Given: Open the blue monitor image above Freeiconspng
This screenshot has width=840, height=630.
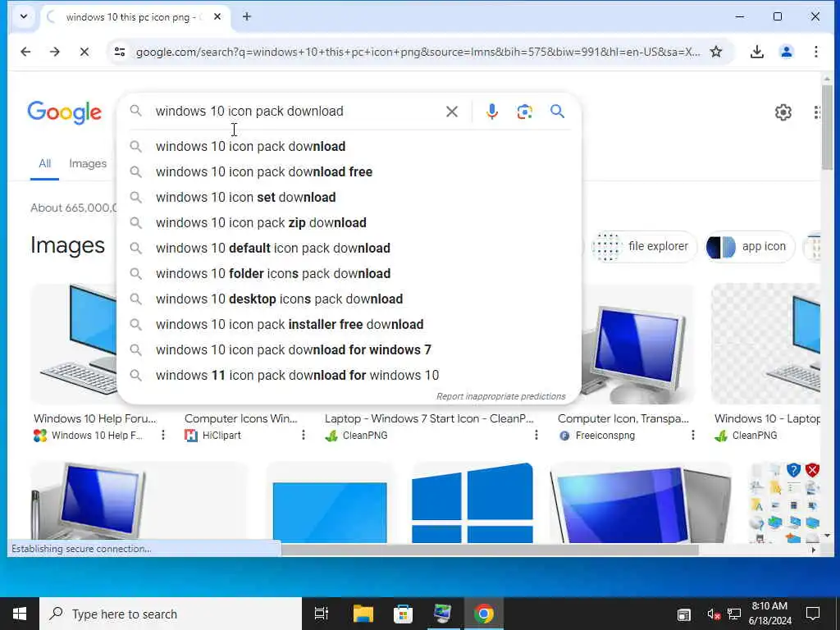Looking at the screenshot, I should click(x=637, y=345).
